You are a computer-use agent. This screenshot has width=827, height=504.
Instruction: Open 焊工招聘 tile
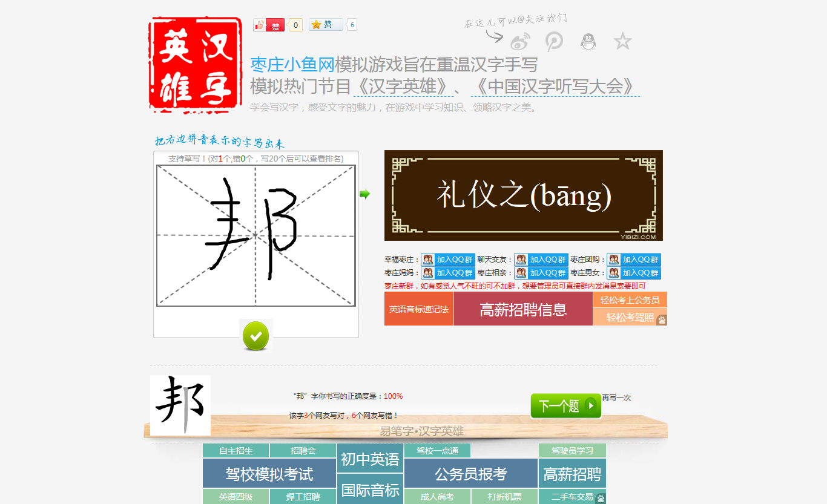(303, 497)
